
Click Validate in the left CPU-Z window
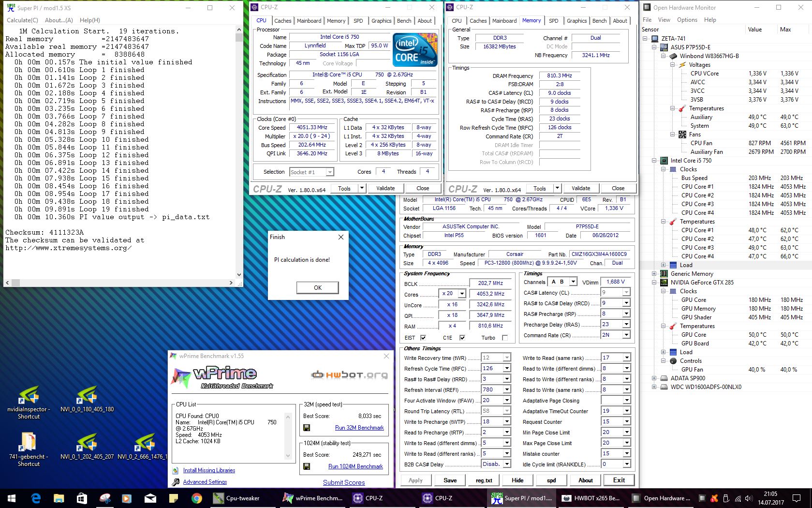(x=385, y=188)
